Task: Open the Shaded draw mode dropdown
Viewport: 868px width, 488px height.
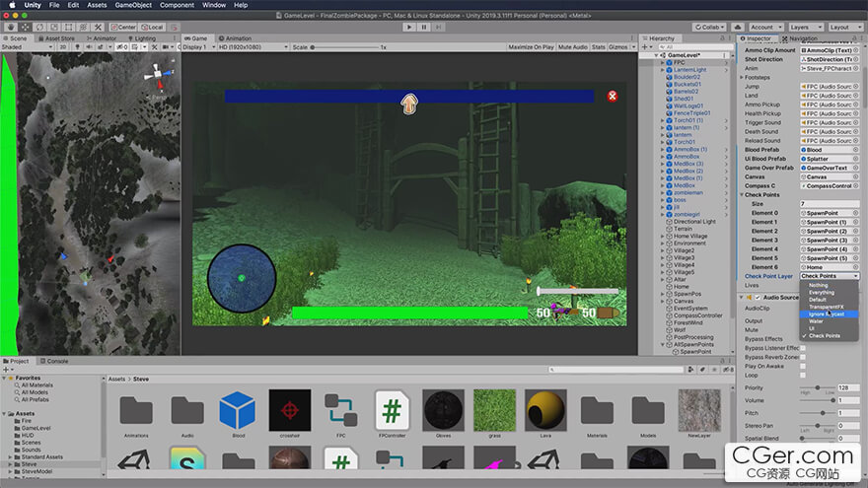Action: (x=27, y=47)
